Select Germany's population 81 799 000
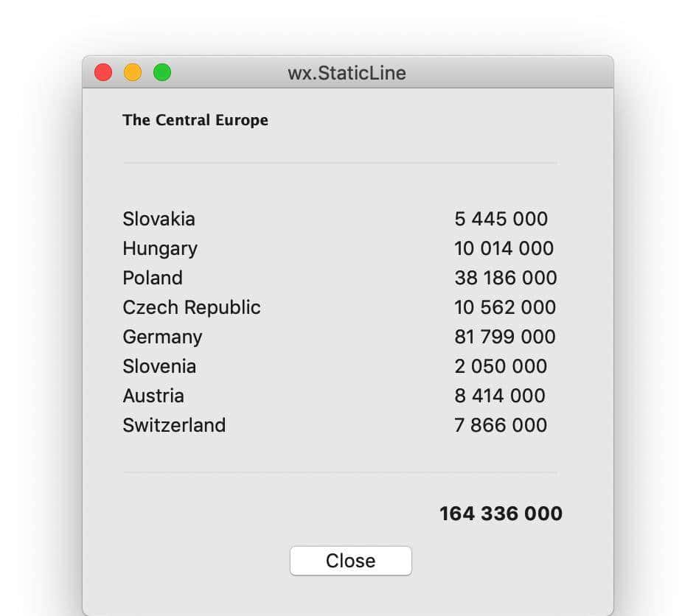The height and width of the screenshot is (616, 696). tap(505, 337)
